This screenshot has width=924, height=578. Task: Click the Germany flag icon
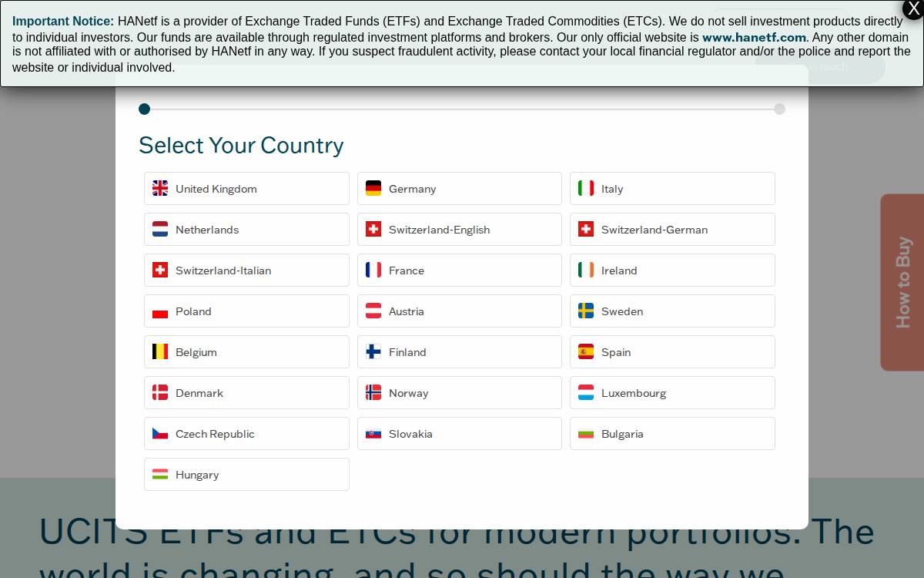[x=373, y=188]
